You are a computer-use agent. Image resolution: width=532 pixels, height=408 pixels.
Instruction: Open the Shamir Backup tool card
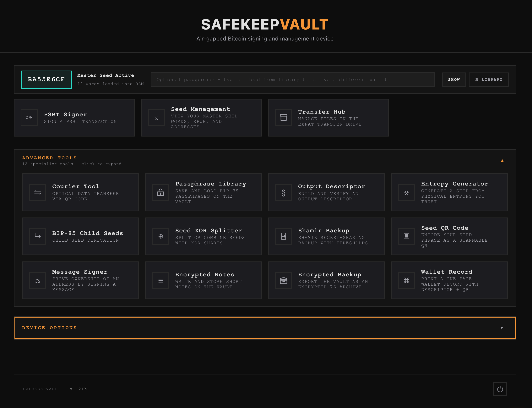pos(326,236)
